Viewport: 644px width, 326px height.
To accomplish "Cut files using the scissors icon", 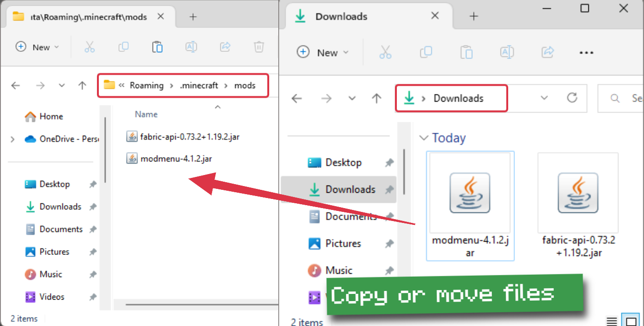I will 89,47.
